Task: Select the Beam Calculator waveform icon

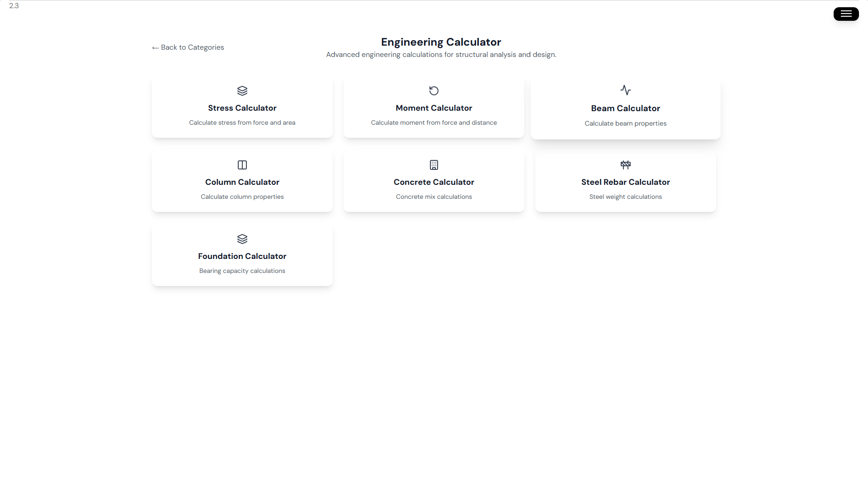Action: (x=625, y=90)
